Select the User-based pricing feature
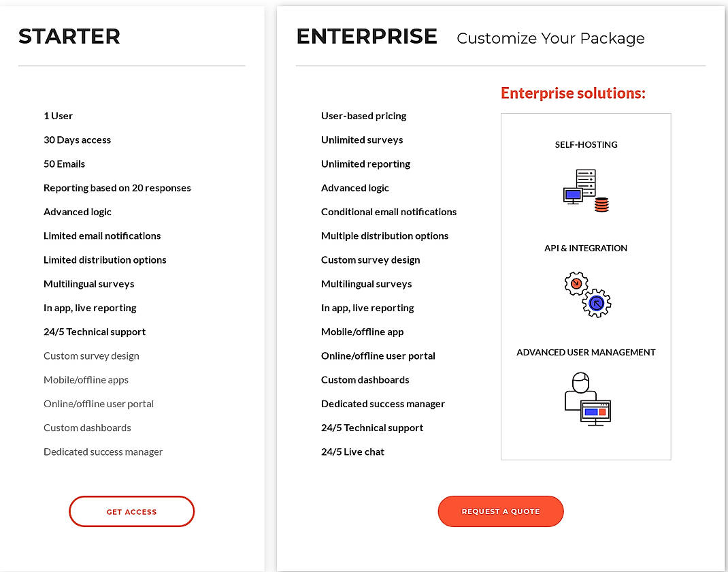 coord(363,116)
